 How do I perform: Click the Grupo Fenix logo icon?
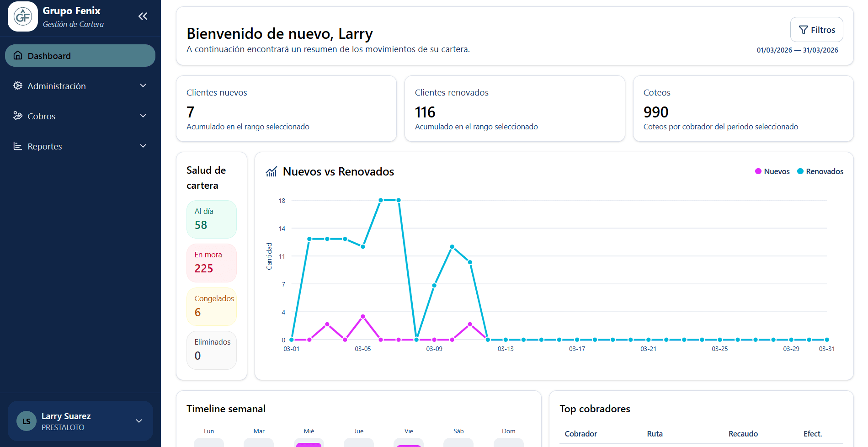tap(23, 17)
